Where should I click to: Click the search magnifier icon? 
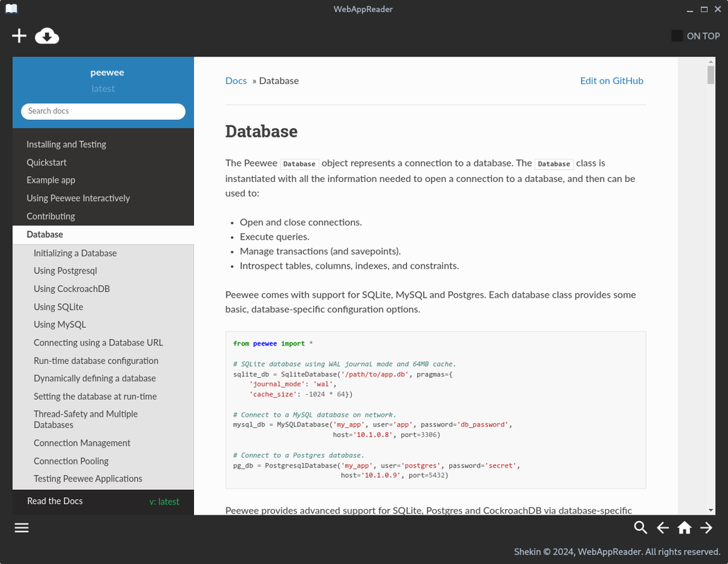pos(641,528)
